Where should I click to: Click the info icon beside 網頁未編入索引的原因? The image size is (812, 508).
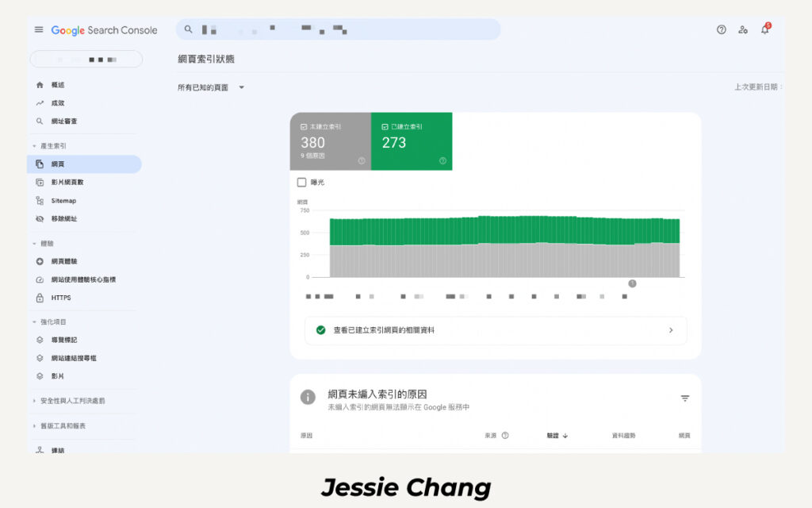[x=308, y=398]
